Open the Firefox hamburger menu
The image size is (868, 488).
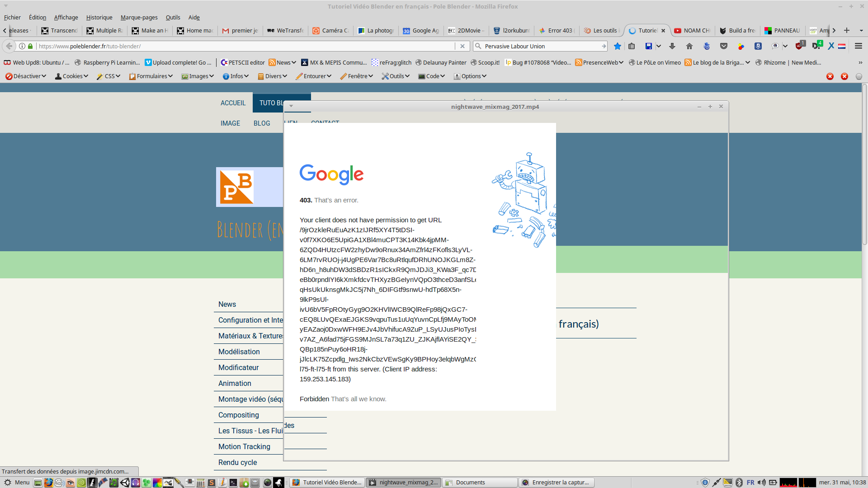point(858,46)
